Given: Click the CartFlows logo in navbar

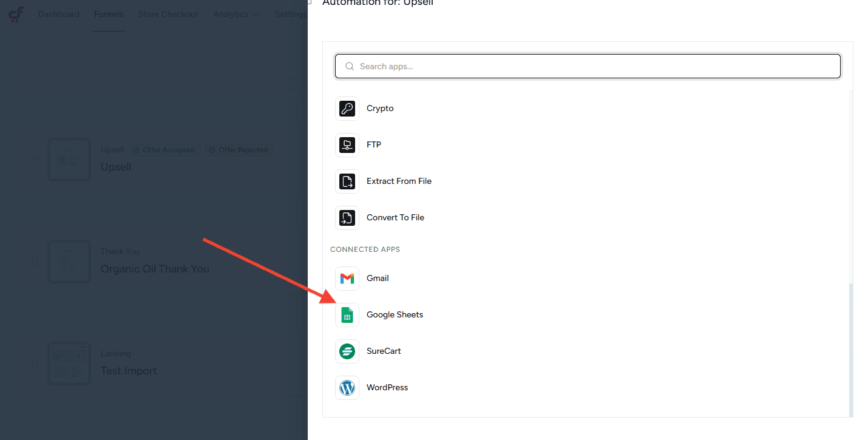Looking at the screenshot, I should (x=16, y=14).
